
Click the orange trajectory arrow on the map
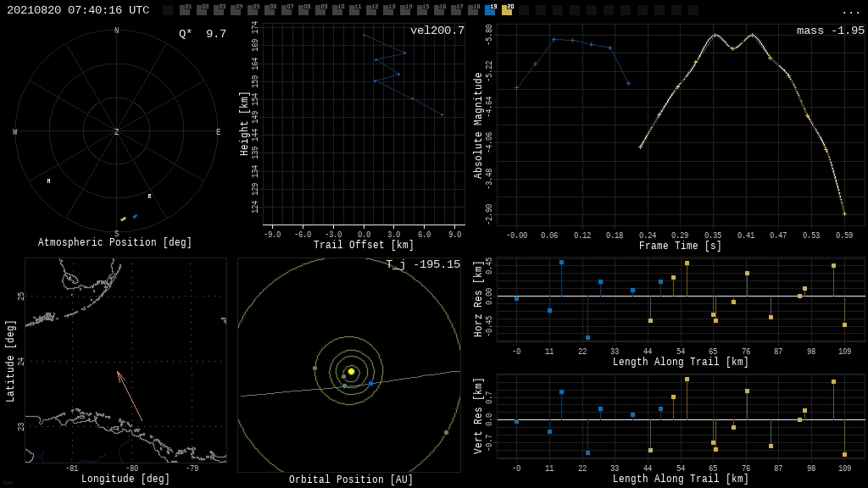[130, 396]
